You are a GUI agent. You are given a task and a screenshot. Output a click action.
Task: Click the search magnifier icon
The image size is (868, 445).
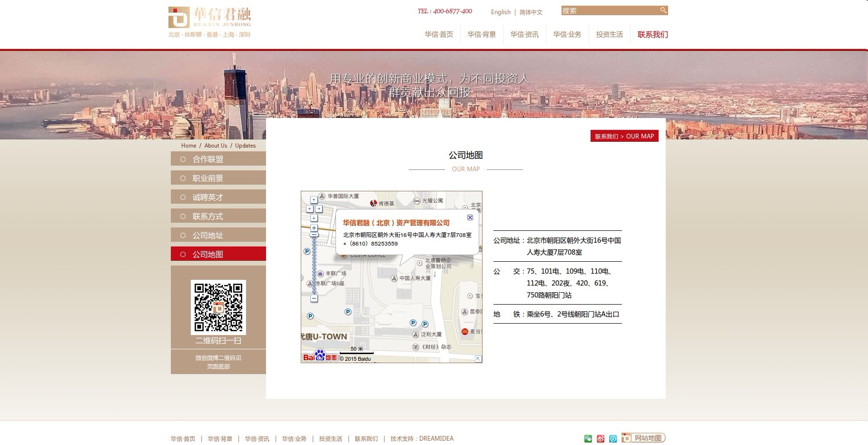[x=663, y=10]
